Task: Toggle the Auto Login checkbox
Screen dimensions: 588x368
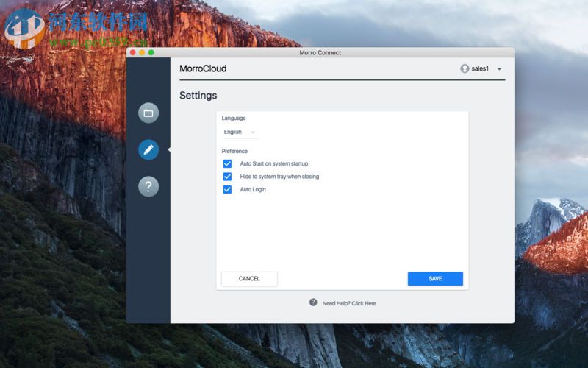Action: point(227,189)
